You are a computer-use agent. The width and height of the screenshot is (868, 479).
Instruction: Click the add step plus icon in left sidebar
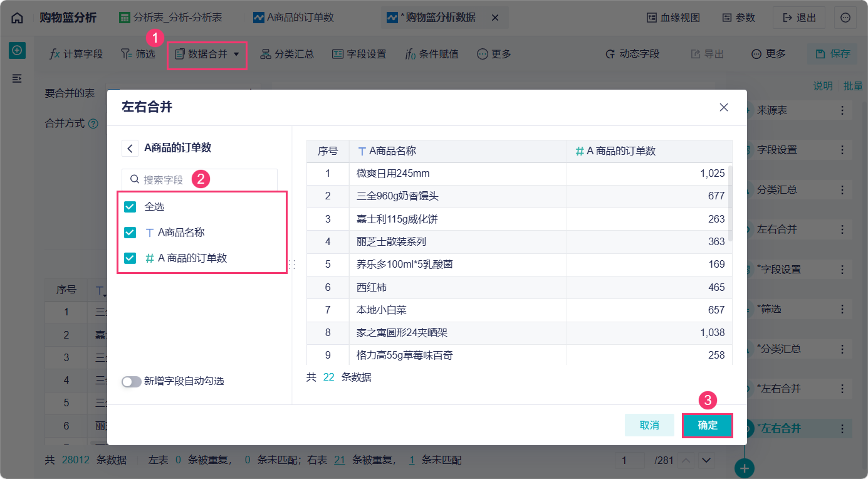[x=17, y=51]
